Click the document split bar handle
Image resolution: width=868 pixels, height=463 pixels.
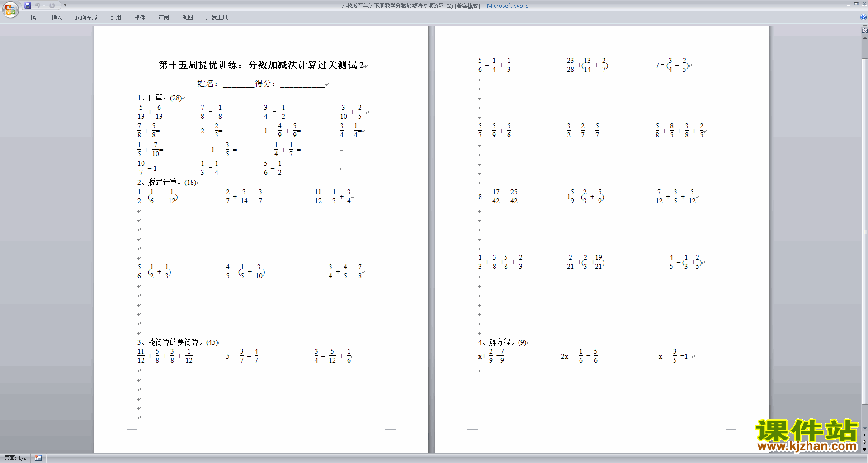click(x=864, y=26)
